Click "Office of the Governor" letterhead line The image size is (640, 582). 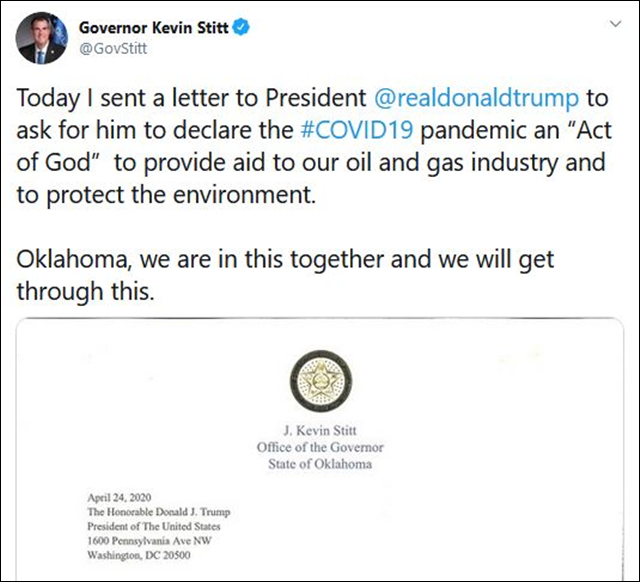coord(319,447)
